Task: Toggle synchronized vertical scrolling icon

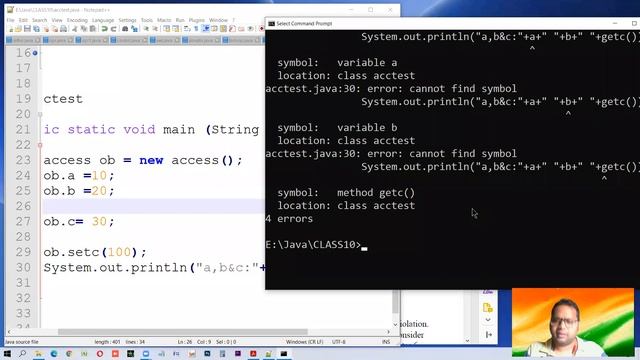Action: pos(166,29)
